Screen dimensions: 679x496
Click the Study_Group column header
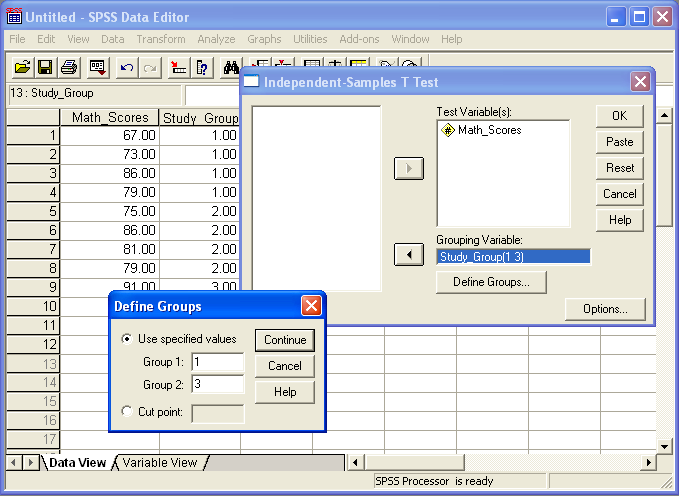(x=200, y=118)
